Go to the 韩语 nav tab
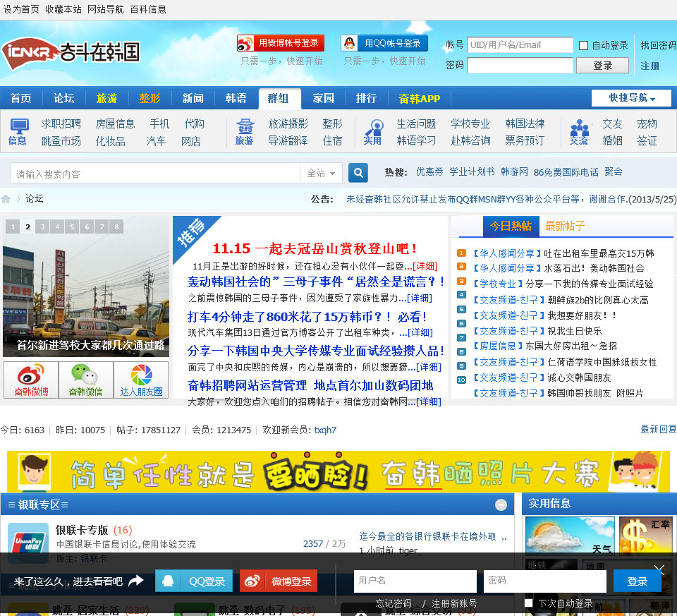This screenshot has width=677, height=616. [236, 99]
